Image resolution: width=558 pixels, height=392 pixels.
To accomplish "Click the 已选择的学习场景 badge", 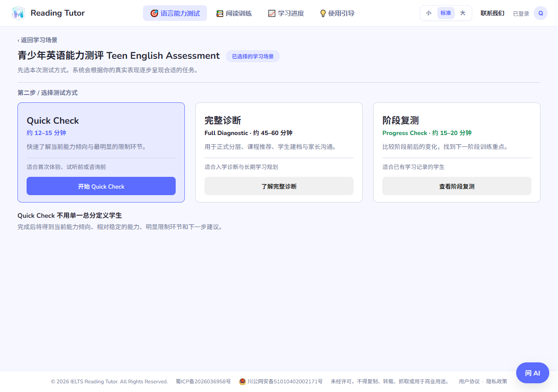I will click(x=253, y=56).
